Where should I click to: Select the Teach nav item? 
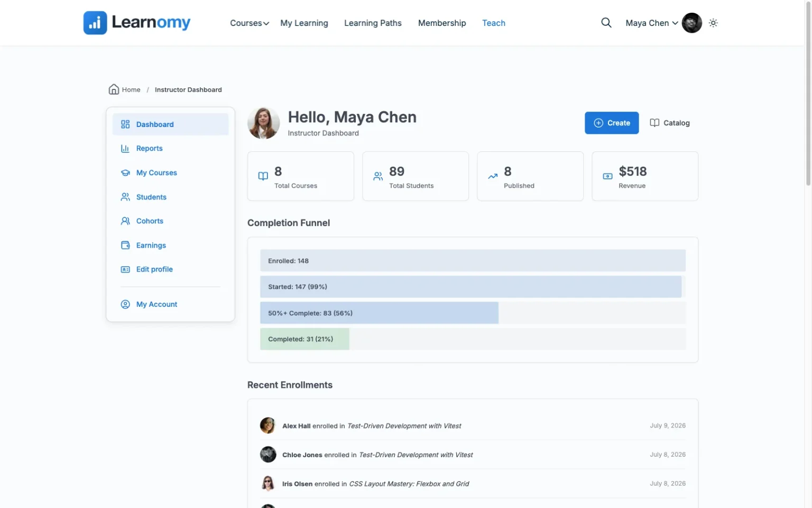point(494,23)
